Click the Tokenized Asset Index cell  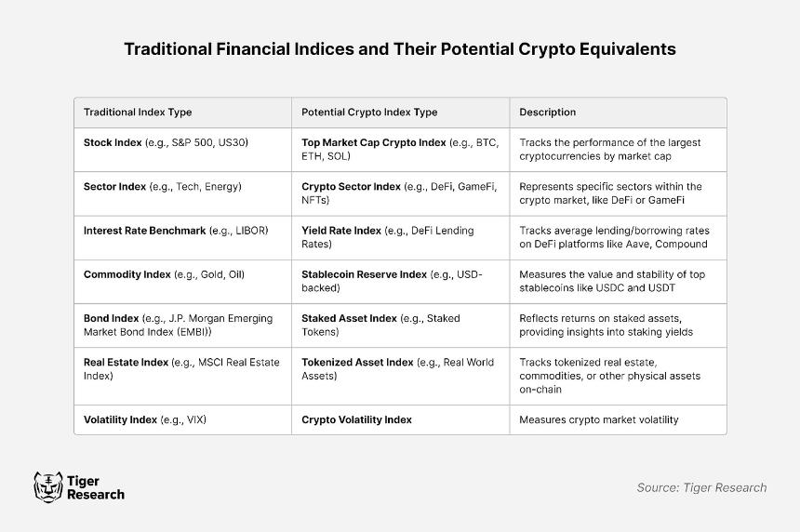pos(401,377)
